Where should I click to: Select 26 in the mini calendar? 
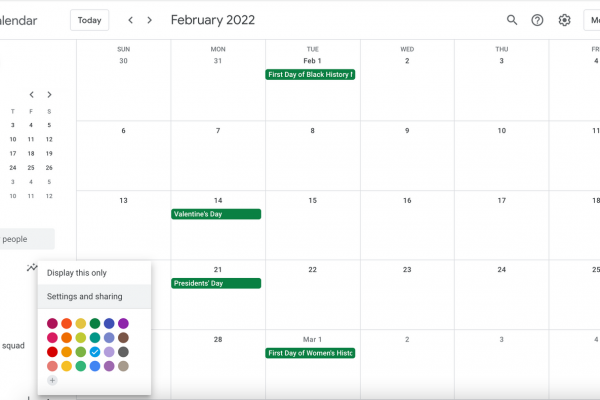point(49,168)
